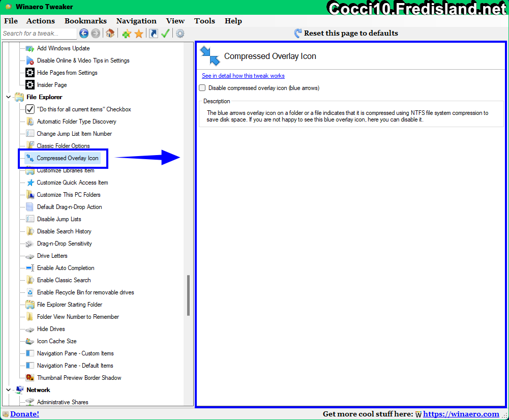Image resolution: width=509 pixels, height=420 pixels.
Task: Click the Automatic Folder Type Discovery icon
Action: (x=30, y=122)
